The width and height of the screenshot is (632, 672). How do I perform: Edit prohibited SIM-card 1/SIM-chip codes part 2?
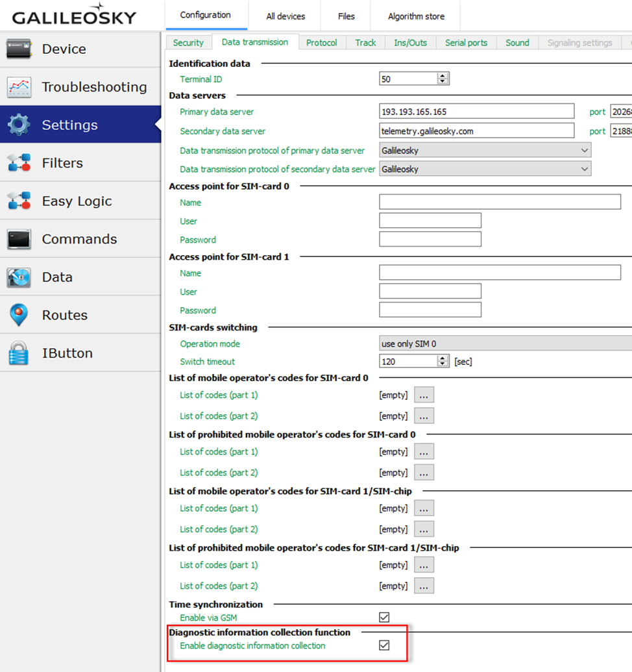point(424,586)
